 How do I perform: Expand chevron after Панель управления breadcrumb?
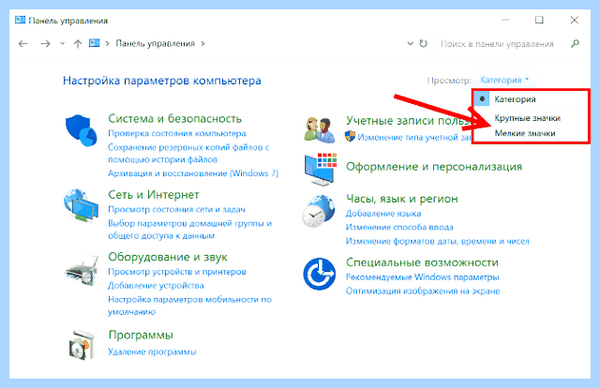[x=203, y=44]
